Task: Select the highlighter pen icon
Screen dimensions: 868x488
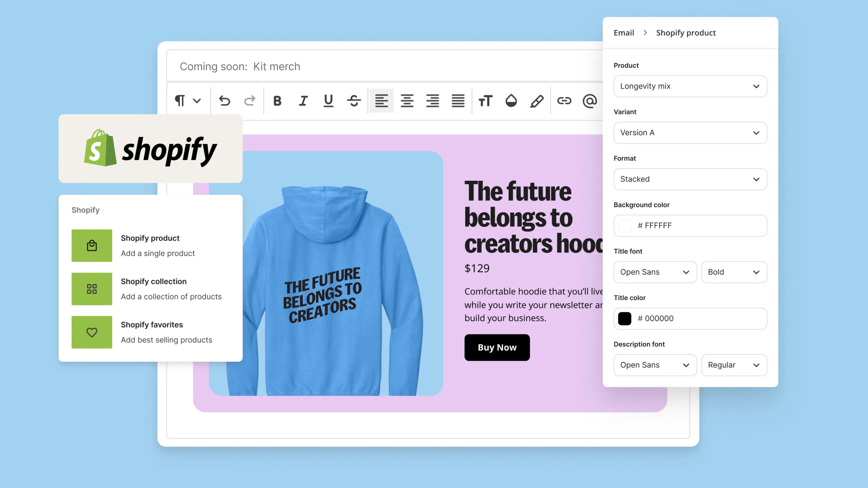Action: 536,100
